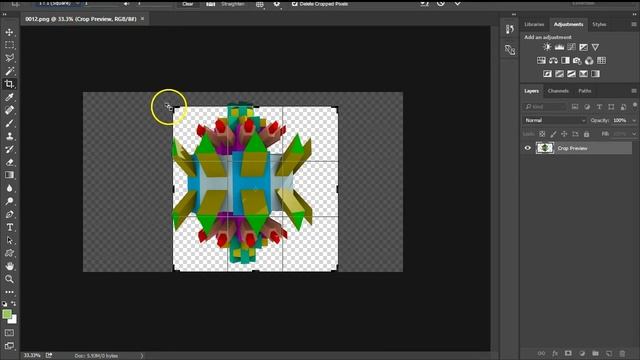
Task: Open the additional crop settings gear
Action: tap(277, 4)
